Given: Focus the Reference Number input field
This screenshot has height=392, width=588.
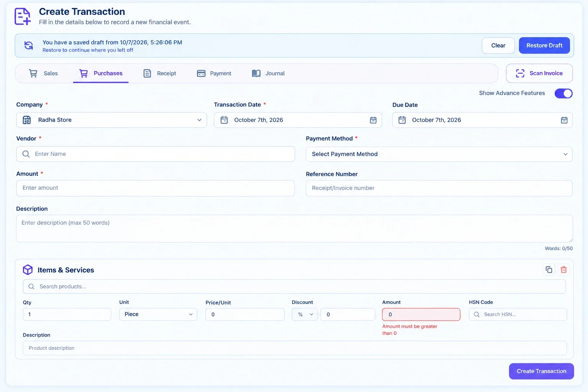Looking at the screenshot, I should [x=439, y=188].
